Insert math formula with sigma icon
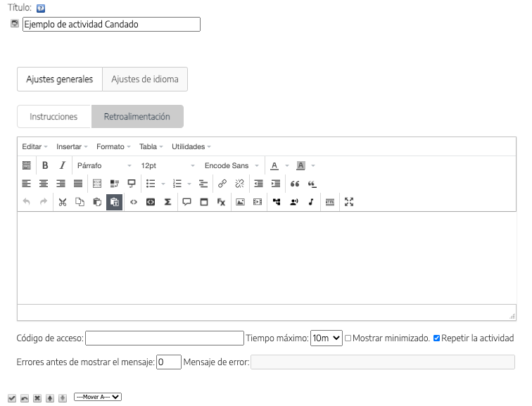This screenshot has width=532, height=406. pos(167,202)
